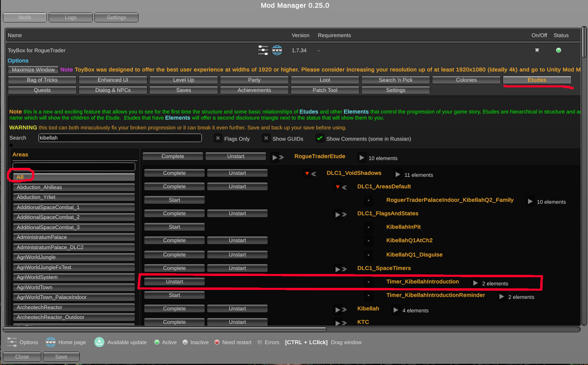Click the horizontal scrollbar thumb
The width and height of the screenshot is (588, 365).
tap(165, 329)
